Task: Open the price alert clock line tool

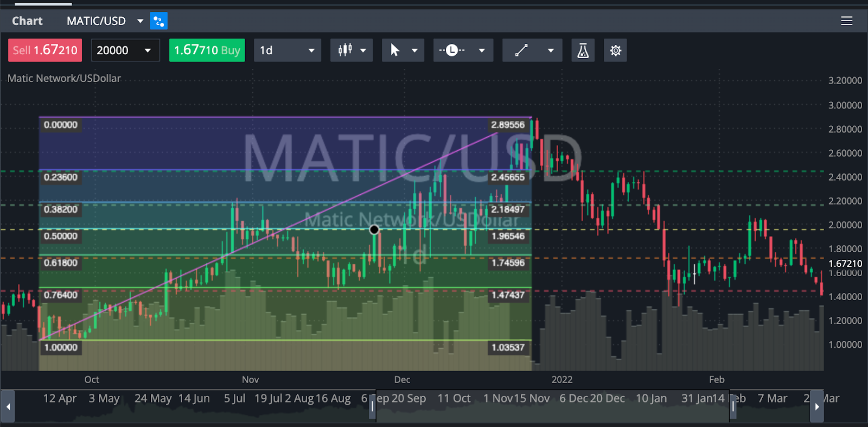Action: point(452,50)
